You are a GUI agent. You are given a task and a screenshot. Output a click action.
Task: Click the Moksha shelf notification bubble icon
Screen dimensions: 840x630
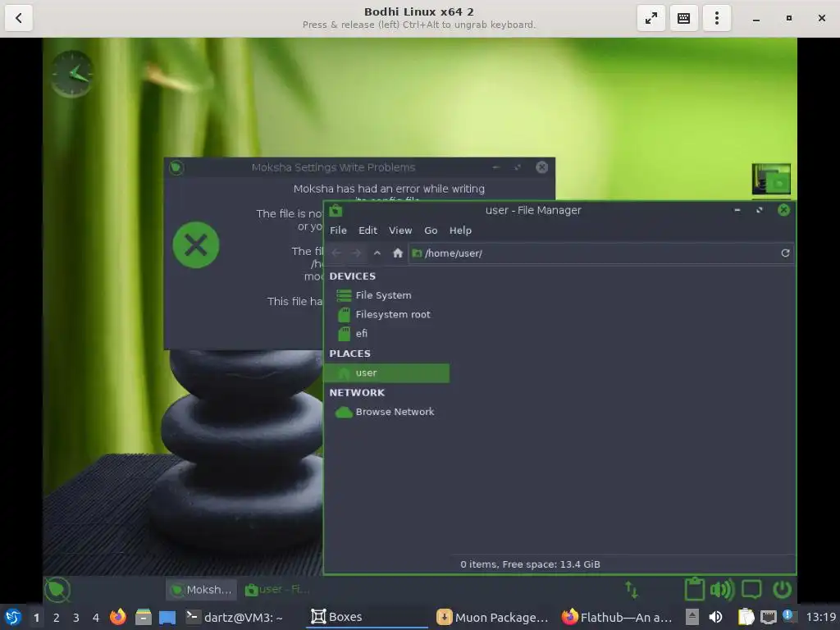(x=751, y=590)
